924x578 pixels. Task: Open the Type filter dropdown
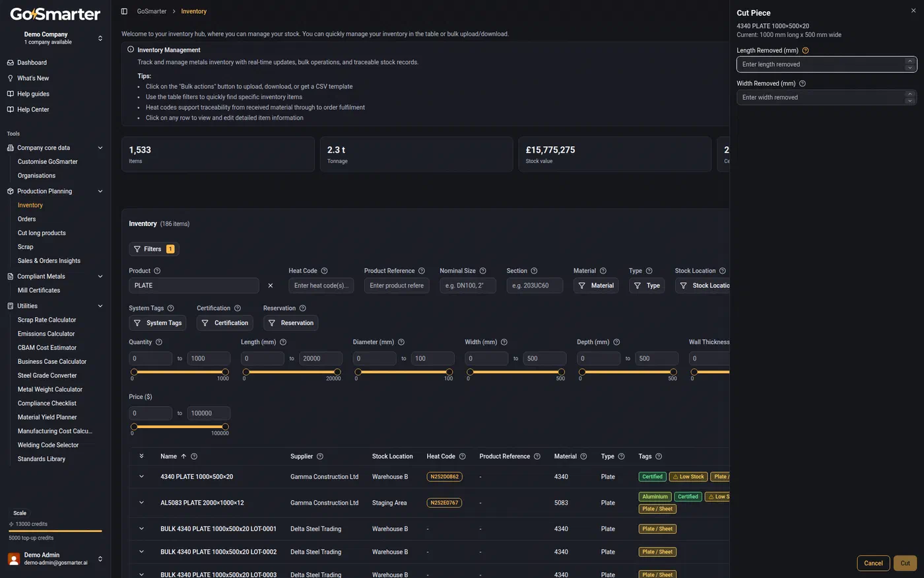pos(647,285)
